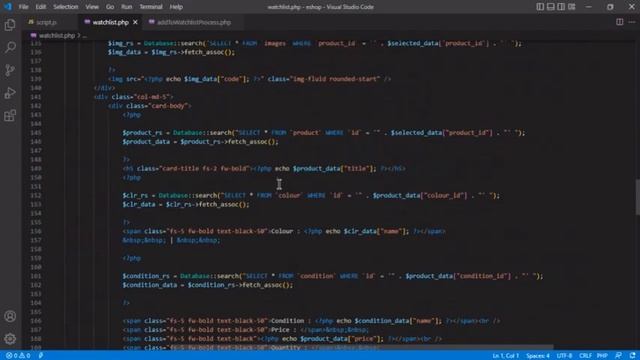
Task: Open the Explorer view in activity bar
Action: 10,25
